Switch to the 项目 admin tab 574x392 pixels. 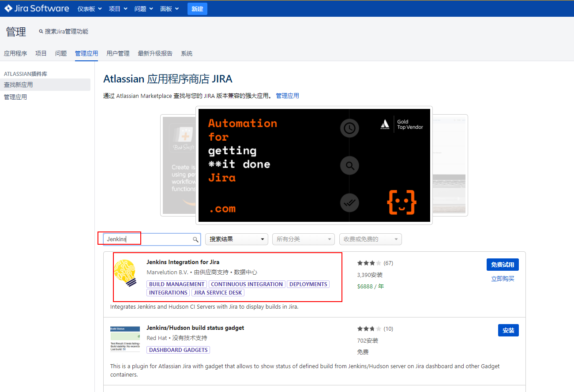click(41, 53)
